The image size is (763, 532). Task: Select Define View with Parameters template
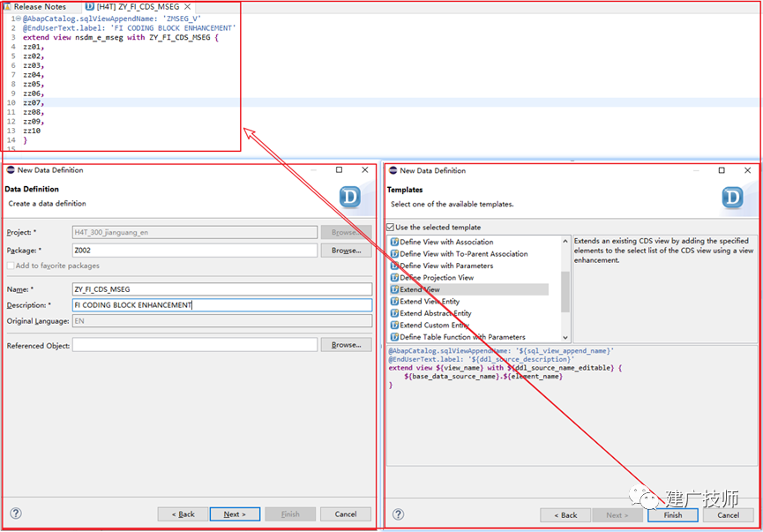click(x=446, y=266)
